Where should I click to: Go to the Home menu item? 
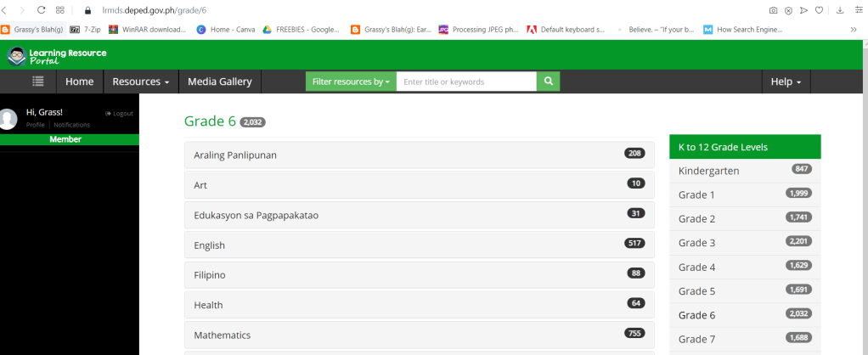click(79, 82)
